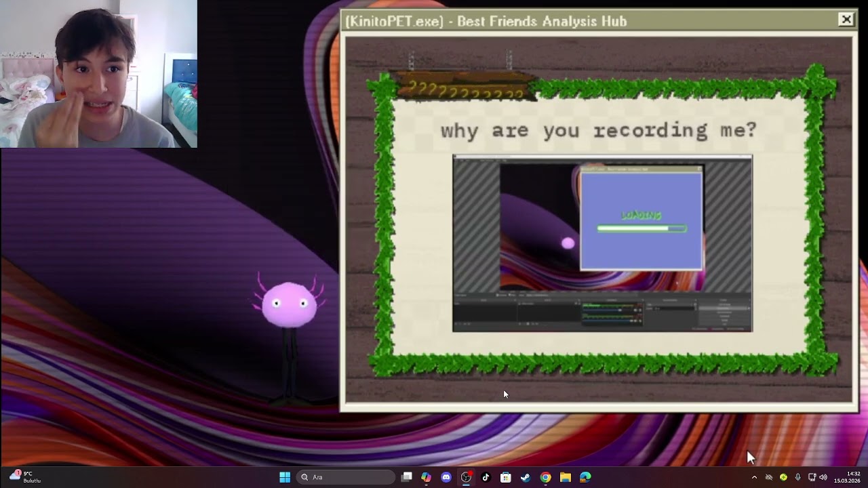Click the KinitoPET.exe window title bar text
Viewport: 868px width, 488px height.
point(486,21)
